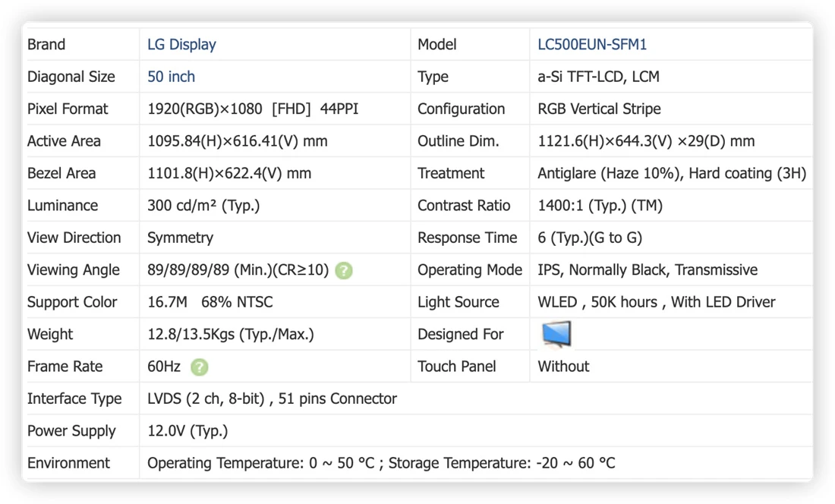Viewport: 835px width, 504px height.
Task: Click the Touch Panel Without value
Action: click(x=563, y=367)
